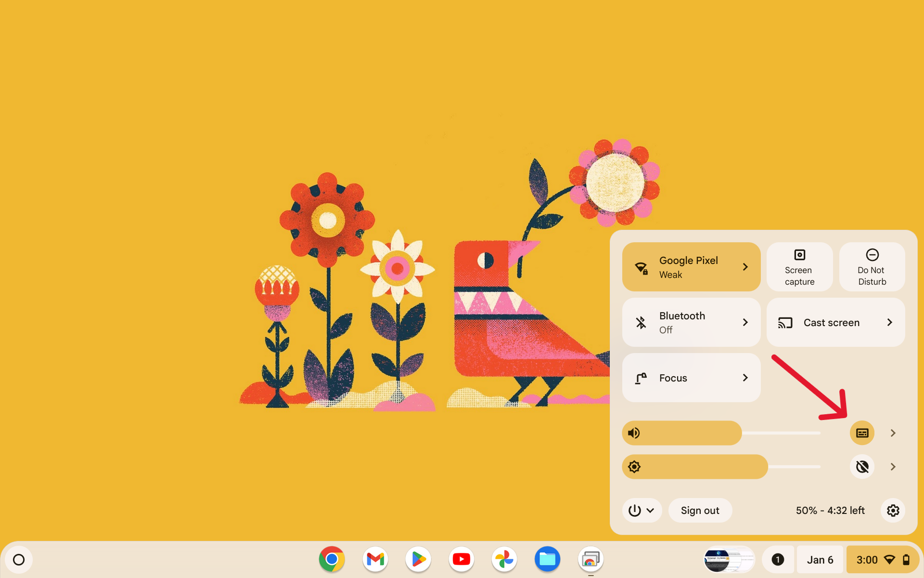
Task: Expand the Google Pixel Weak connection
Action: click(x=745, y=266)
